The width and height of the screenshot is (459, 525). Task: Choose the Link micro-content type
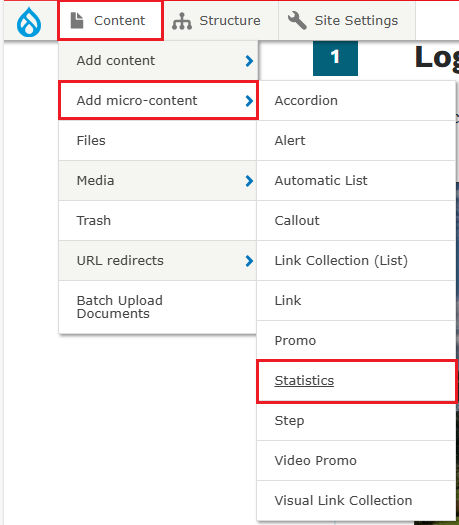click(356, 301)
